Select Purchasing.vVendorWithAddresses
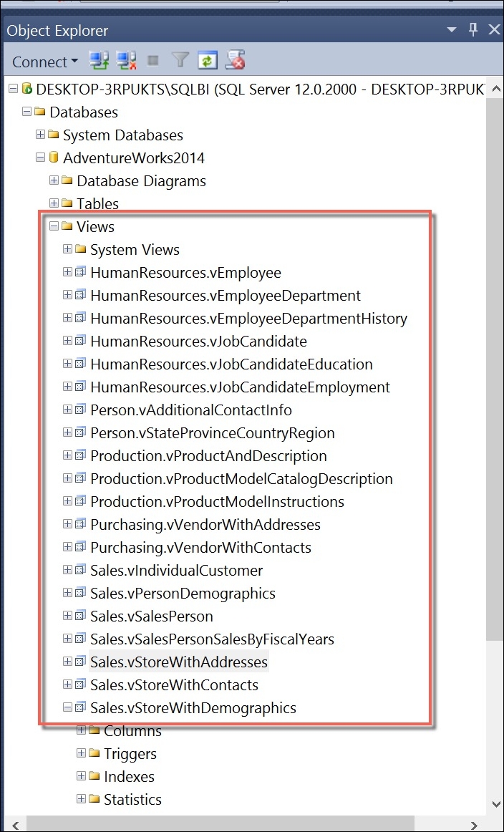This screenshot has width=504, height=832. (205, 525)
